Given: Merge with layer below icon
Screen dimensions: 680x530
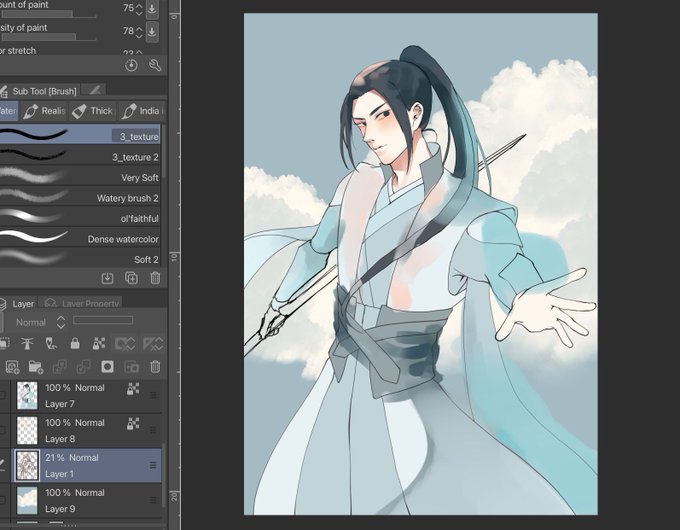Looking at the screenshot, I should coord(83,367).
